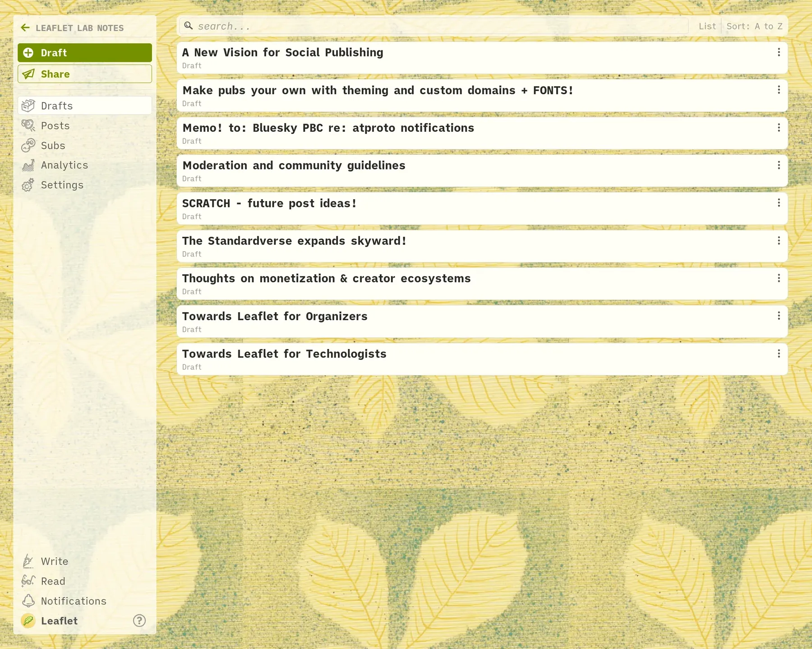Open publication Settings
The height and width of the screenshot is (649, 812).
click(x=85, y=185)
